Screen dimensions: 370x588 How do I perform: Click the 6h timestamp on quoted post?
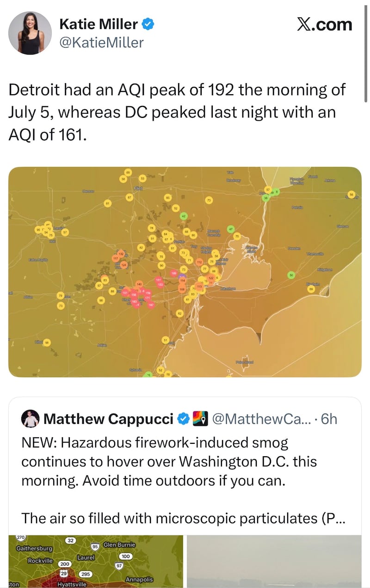click(329, 419)
